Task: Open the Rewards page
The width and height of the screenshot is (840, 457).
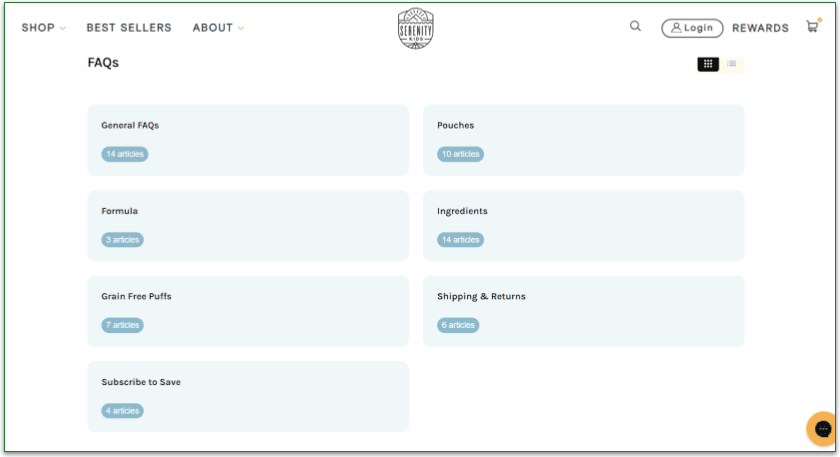Action: 760,28
